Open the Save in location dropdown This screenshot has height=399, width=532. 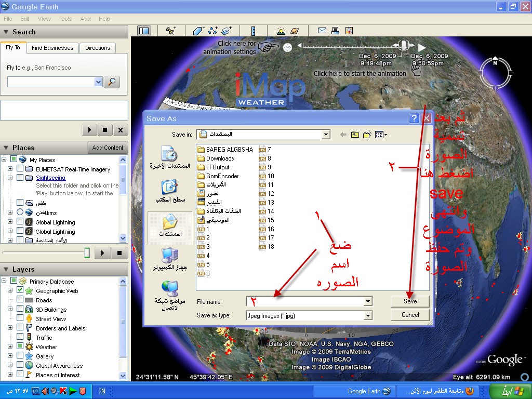click(326, 135)
